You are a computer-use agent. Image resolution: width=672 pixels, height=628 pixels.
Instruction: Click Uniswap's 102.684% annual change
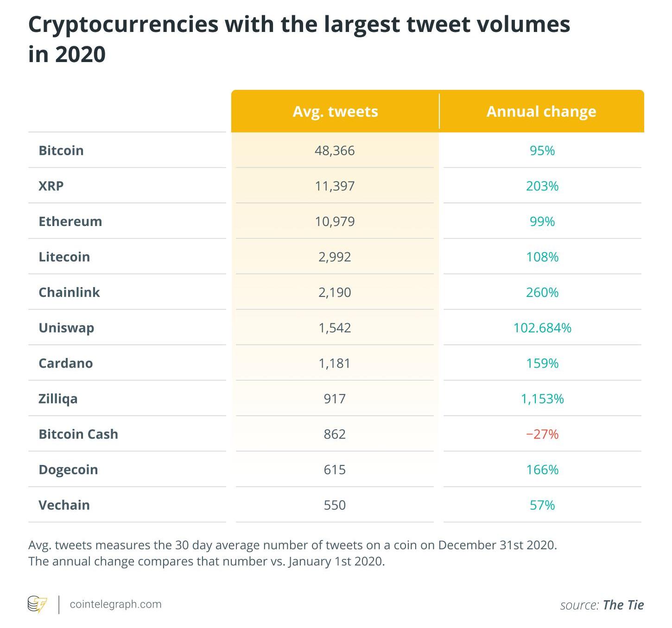(x=542, y=328)
